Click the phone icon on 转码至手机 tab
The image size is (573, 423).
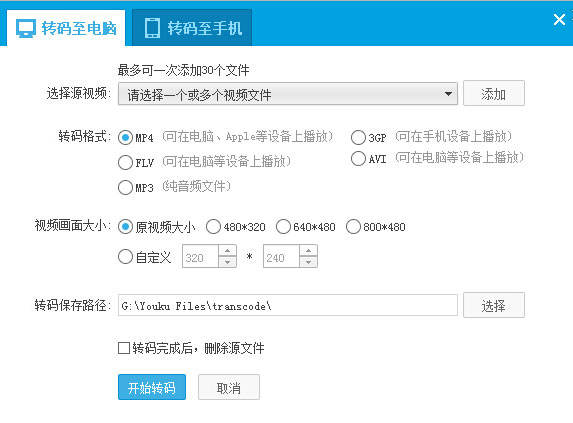(x=152, y=28)
